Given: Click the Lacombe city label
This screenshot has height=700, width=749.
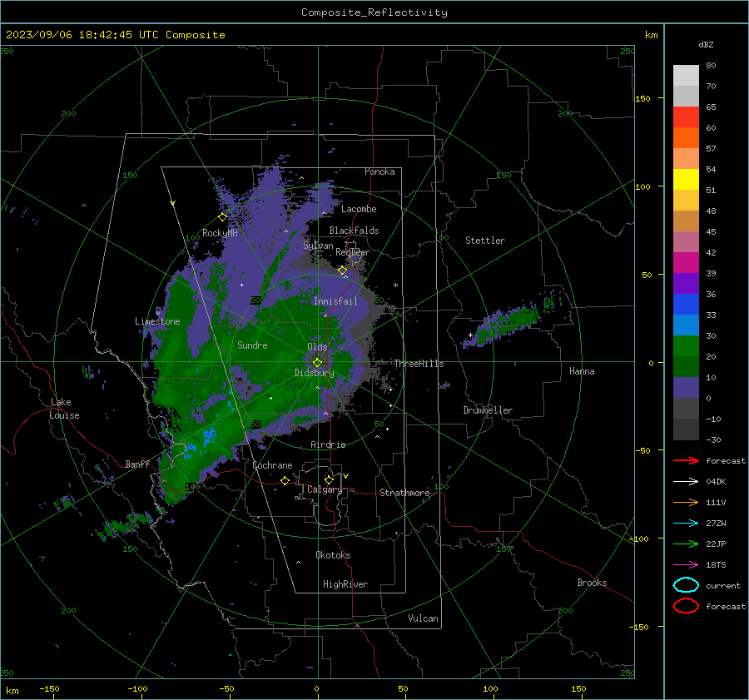Looking at the screenshot, I should [359, 209].
